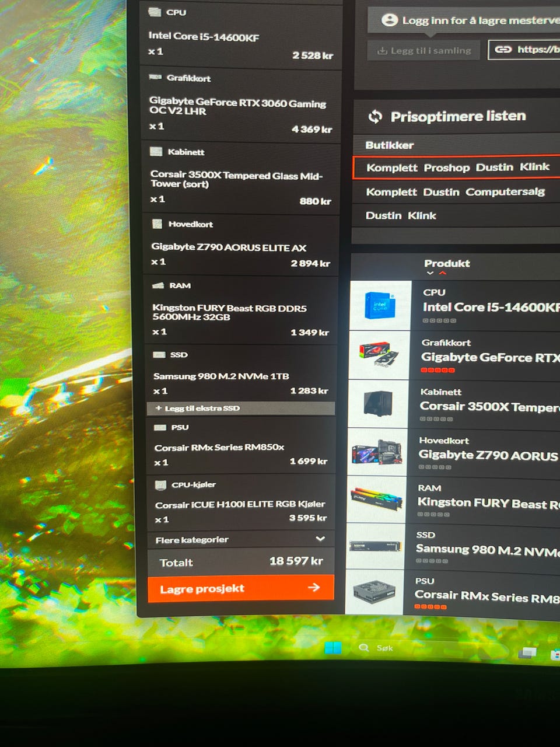Click Gigabyte GeForce RTX 3060 Gaming OC V2 LHR
The width and height of the screenshot is (560, 747).
[x=237, y=106]
